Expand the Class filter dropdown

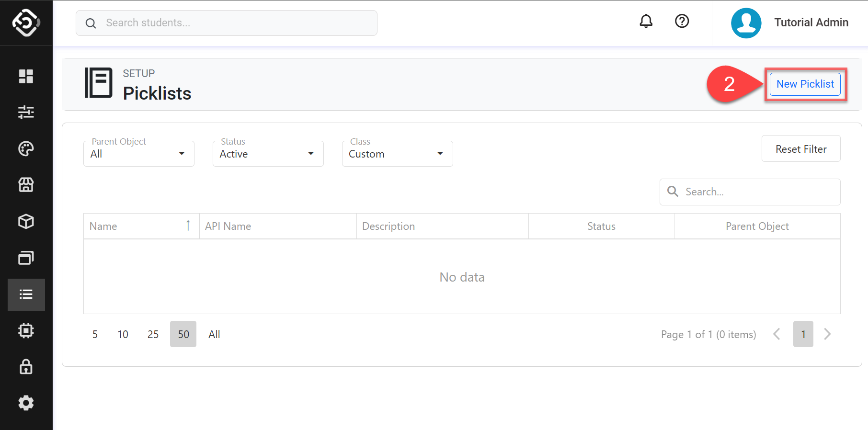[397, 154]
